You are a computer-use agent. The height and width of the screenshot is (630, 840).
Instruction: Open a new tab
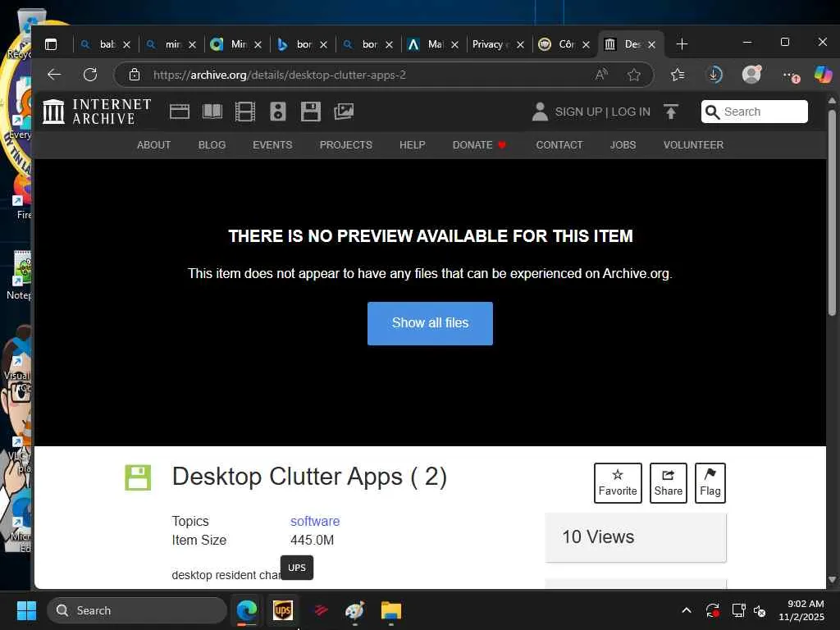(682, 44)
